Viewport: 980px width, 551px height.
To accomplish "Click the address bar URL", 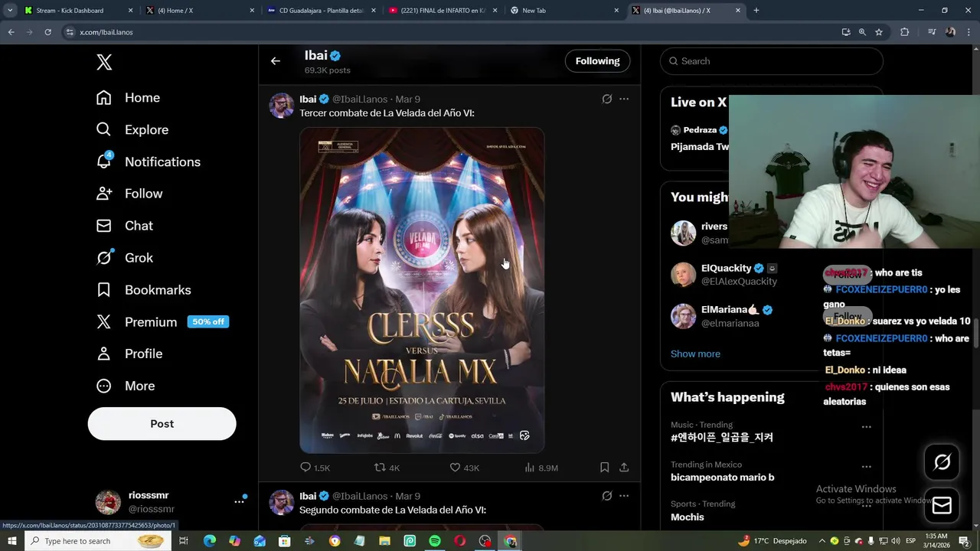I will [x=106, y=32].
